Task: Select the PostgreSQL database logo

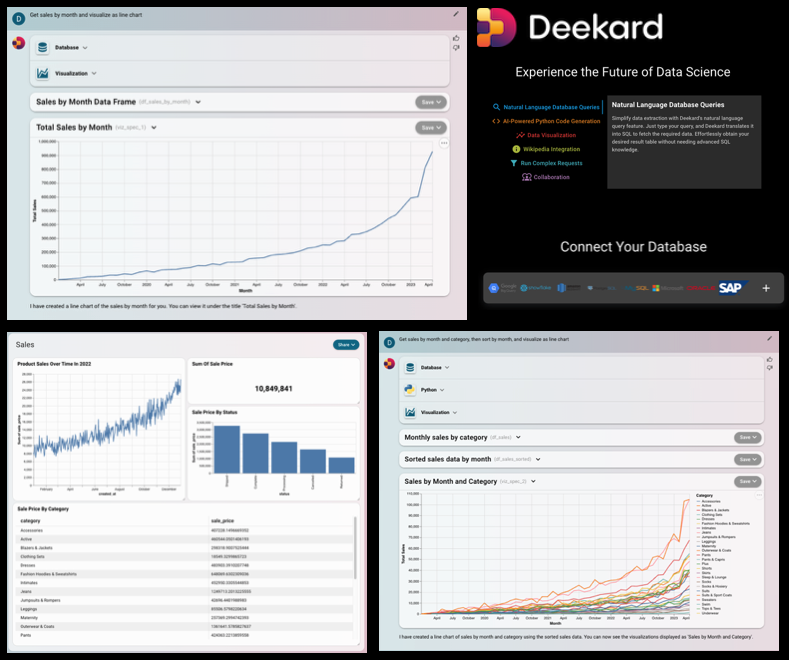Action: pyautogui.click(x=601, y=288)
